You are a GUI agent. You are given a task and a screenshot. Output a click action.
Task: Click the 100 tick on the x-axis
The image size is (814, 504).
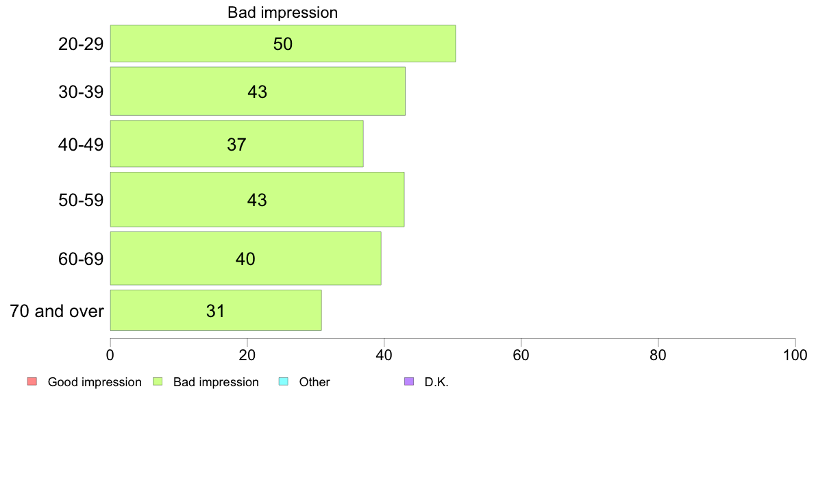click(x=795, y=355)
